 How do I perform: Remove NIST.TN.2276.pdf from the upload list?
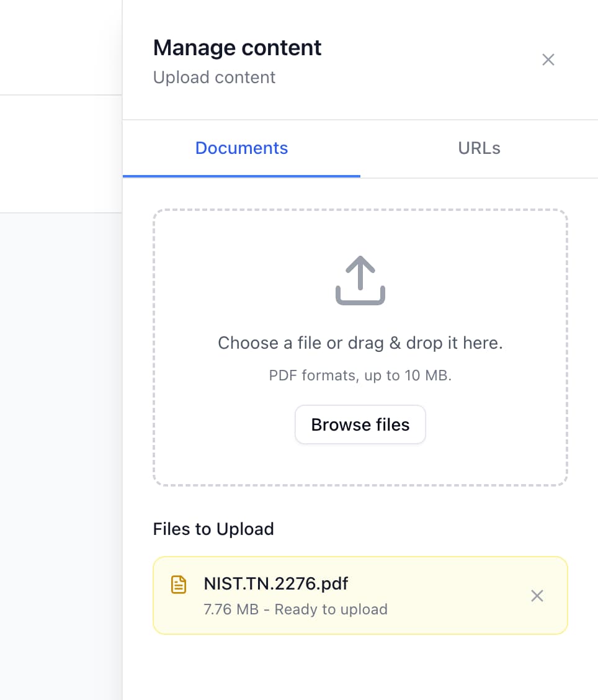[x=537, y=596]
